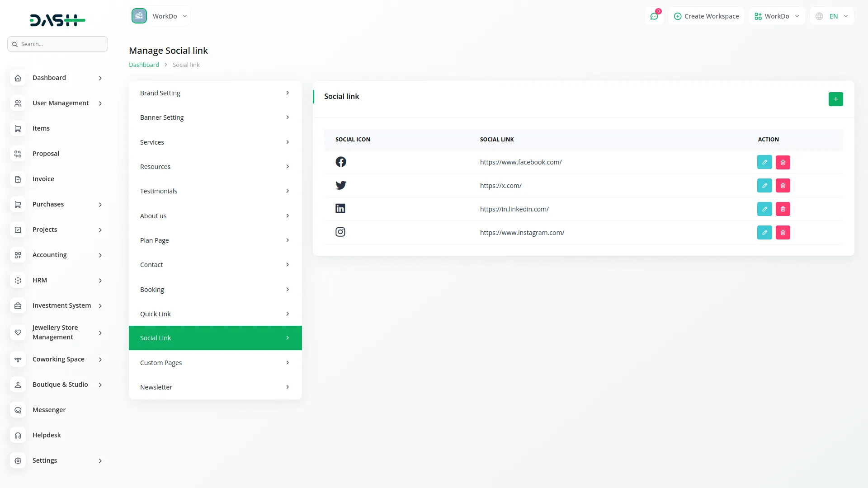The image size is (868, 488).
Task: Expand the Accounting menu chevron
Action: 100,255
